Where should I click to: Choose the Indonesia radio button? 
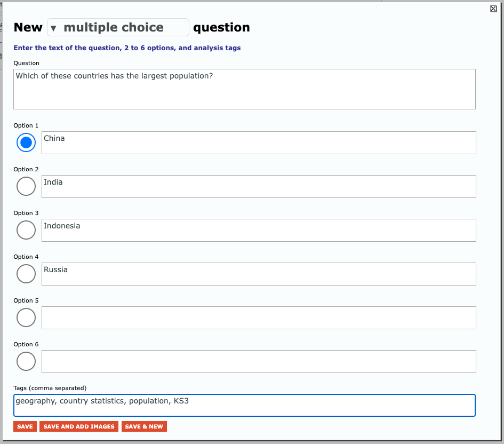(x=26, y=230)
